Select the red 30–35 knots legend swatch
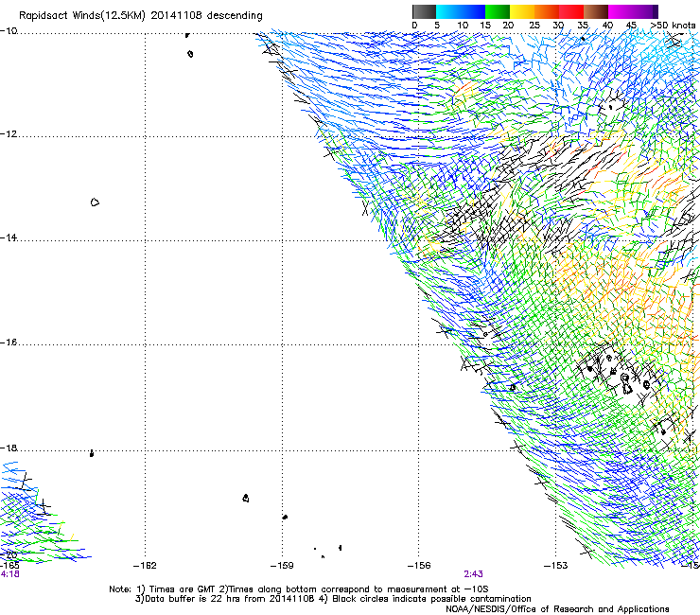The height and width of the screenshot is (615, 700). point(571,11)
